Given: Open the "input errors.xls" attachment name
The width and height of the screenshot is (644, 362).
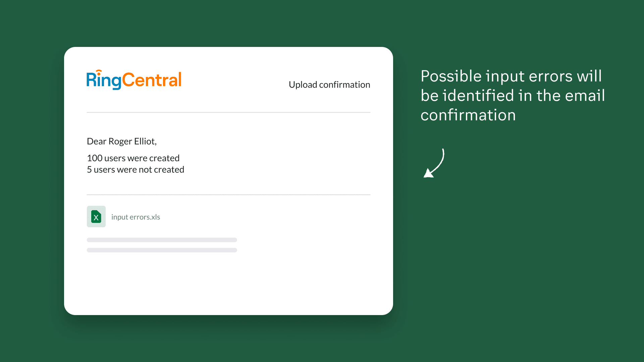Looking at the screenshot, I should point(136,217).
